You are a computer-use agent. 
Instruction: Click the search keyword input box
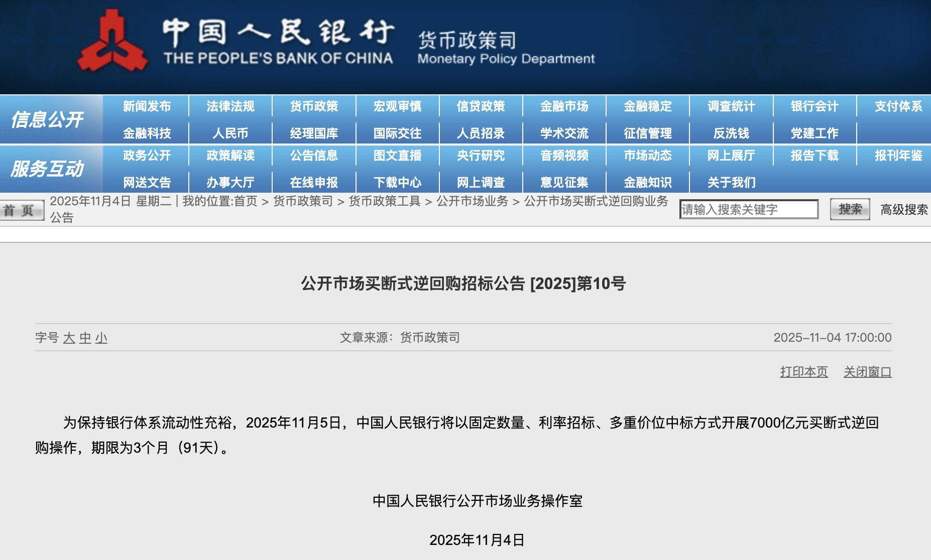tap(749, 209)
